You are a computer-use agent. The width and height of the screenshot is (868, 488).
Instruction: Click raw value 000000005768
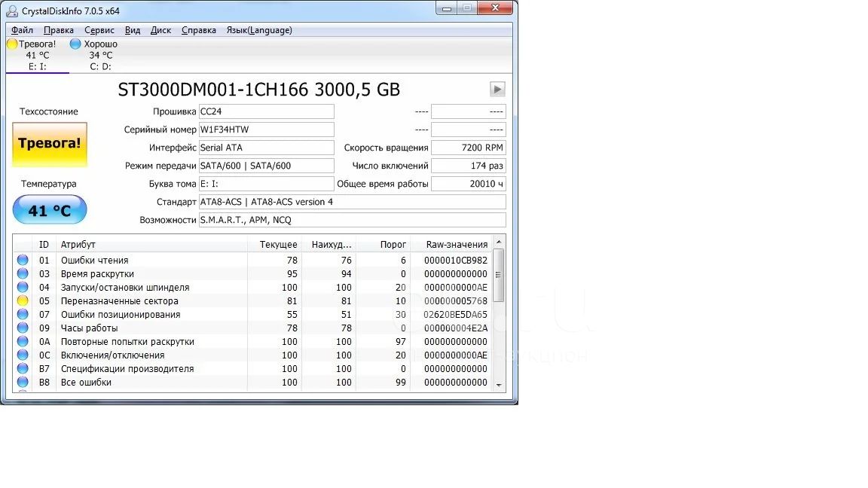coord(456,301)
